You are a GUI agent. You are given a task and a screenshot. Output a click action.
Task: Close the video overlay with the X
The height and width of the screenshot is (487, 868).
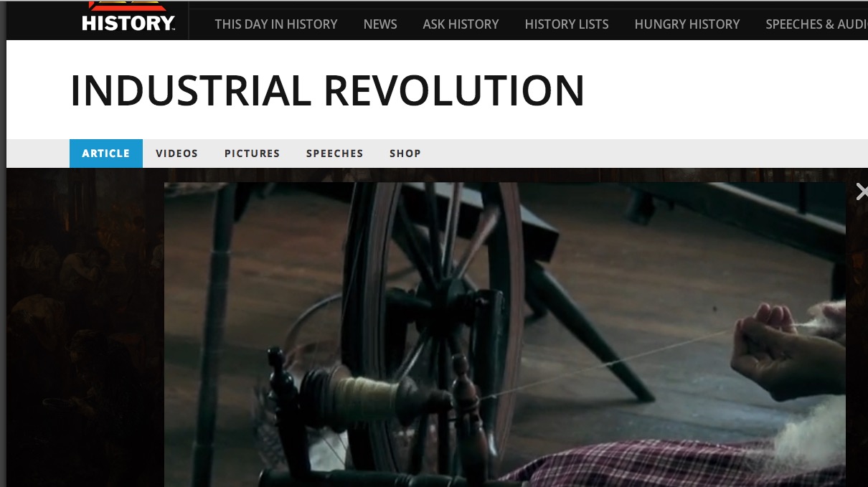coord(862,192)
